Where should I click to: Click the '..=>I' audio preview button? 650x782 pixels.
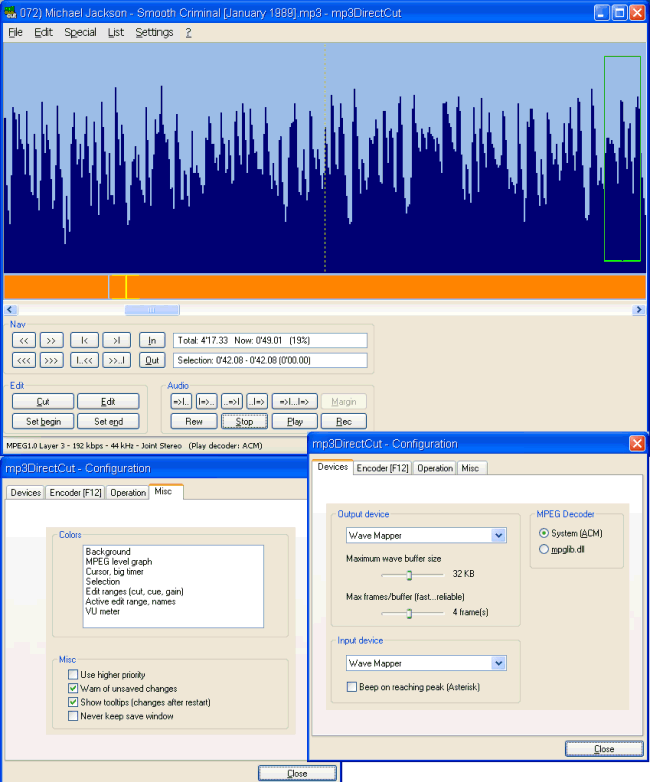(x=231, y=401)
